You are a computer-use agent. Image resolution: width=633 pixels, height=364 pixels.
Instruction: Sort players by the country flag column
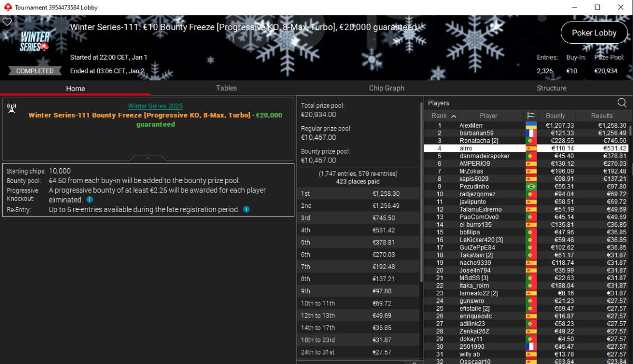531,116
